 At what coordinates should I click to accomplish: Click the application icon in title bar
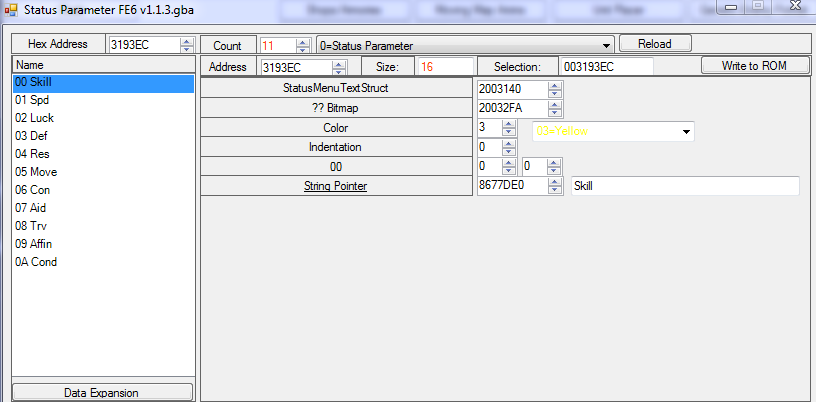tap(12, 9)
